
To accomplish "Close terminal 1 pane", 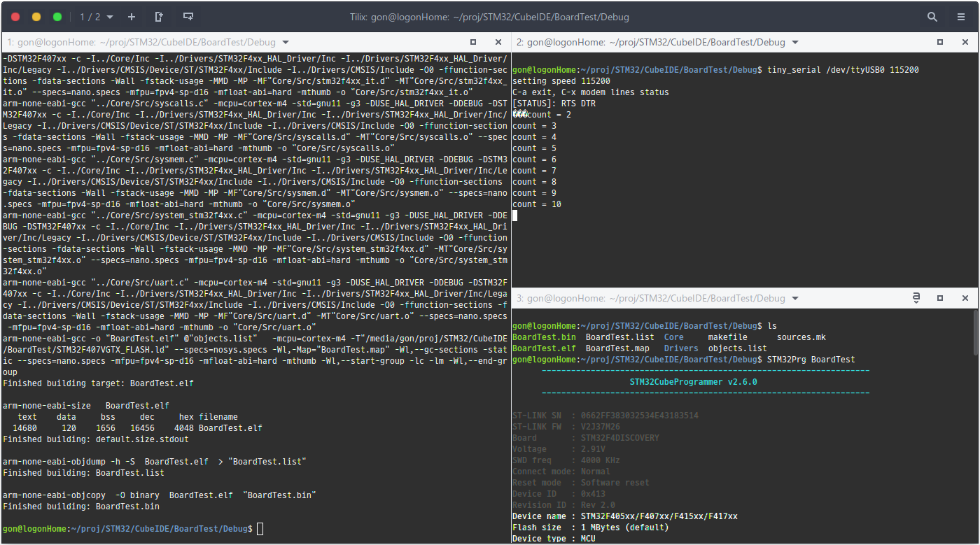I will coord(498,42).
